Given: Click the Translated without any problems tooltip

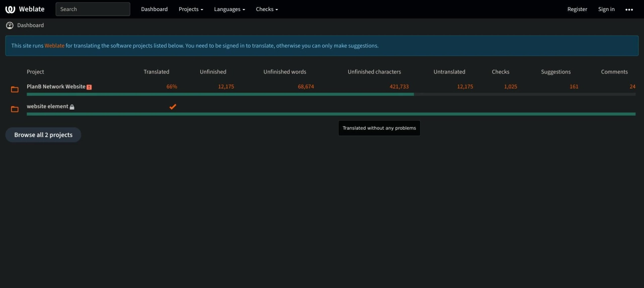Looking at the screenshot, I should point(379,128).
